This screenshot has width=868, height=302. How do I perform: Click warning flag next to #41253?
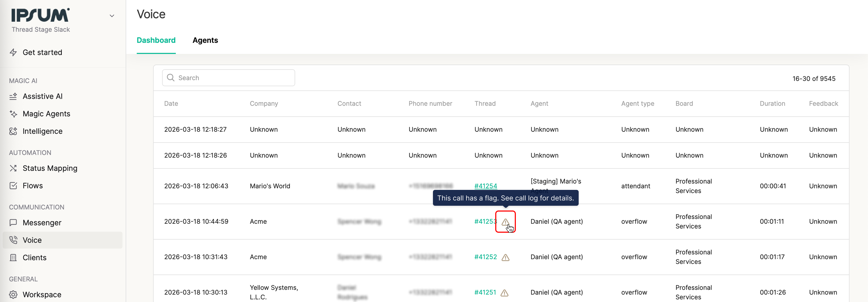[505, 222]
